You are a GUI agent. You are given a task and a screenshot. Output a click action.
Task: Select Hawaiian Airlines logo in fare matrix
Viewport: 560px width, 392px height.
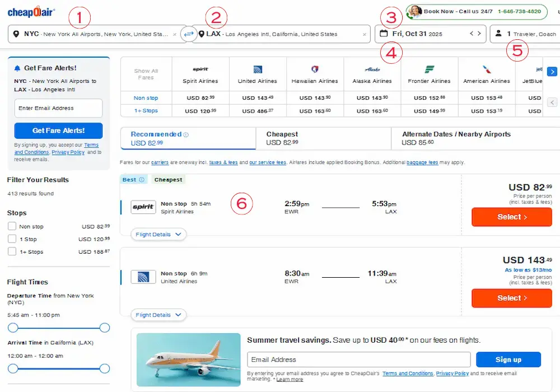(315, 69)
